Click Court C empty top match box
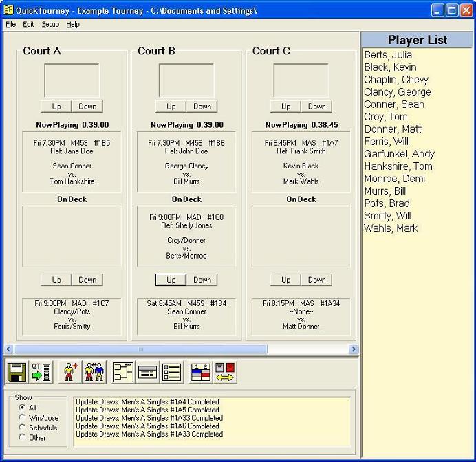The image size is (476, 462). 301,80
